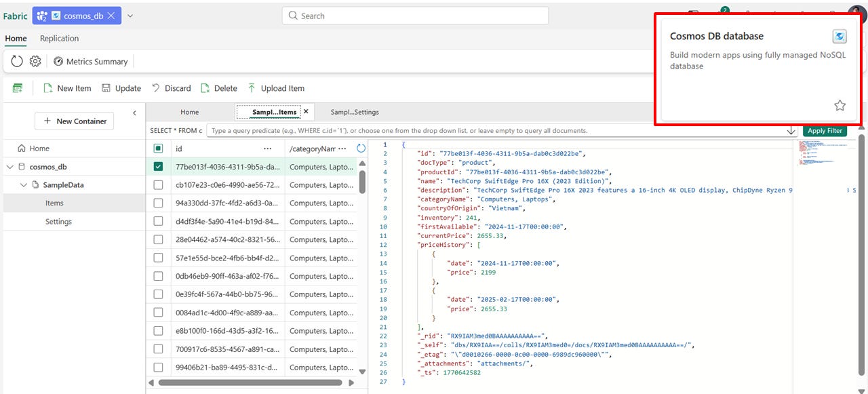Collapse the cosmos_db tree node
The height and width of the screenshot is (394, 868).
point(10,167)
